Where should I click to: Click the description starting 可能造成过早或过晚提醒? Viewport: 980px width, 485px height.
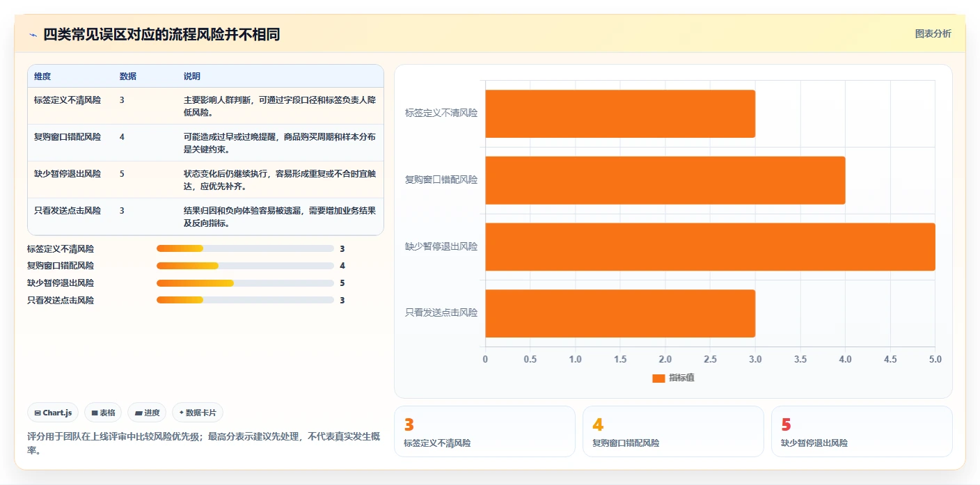click(279, 143)
